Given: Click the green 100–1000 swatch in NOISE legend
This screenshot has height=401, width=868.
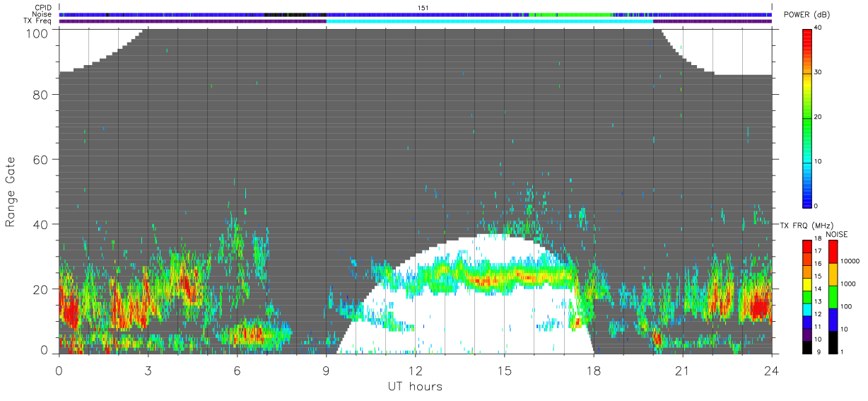Looking at the screenshot, I should pyautogui.click(x=833, y=297).
